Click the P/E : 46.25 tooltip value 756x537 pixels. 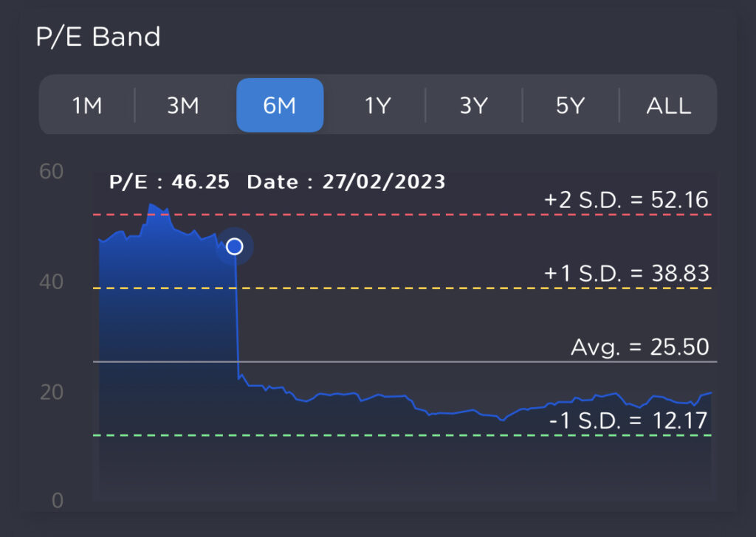coord(169,182)
